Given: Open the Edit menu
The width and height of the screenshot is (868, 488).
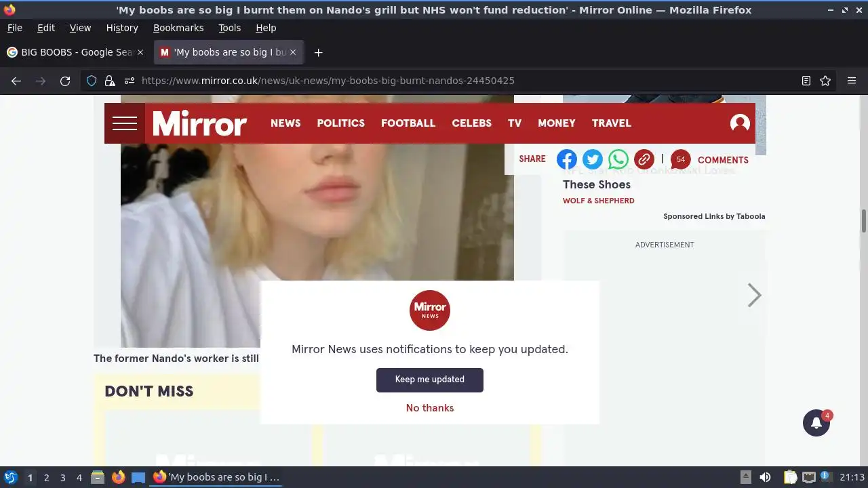Looking at the screenshot, I should pyautogui.click(x=46, y=28).
